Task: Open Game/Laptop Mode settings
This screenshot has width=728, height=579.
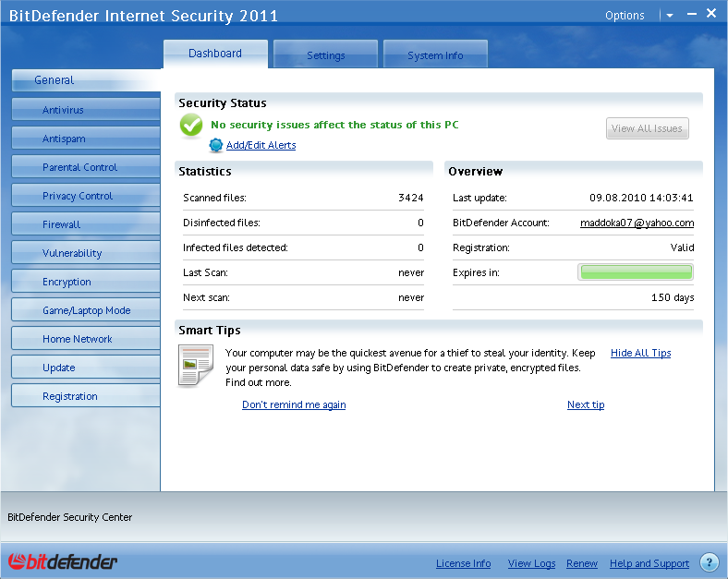Action: [x=86, y=310]
